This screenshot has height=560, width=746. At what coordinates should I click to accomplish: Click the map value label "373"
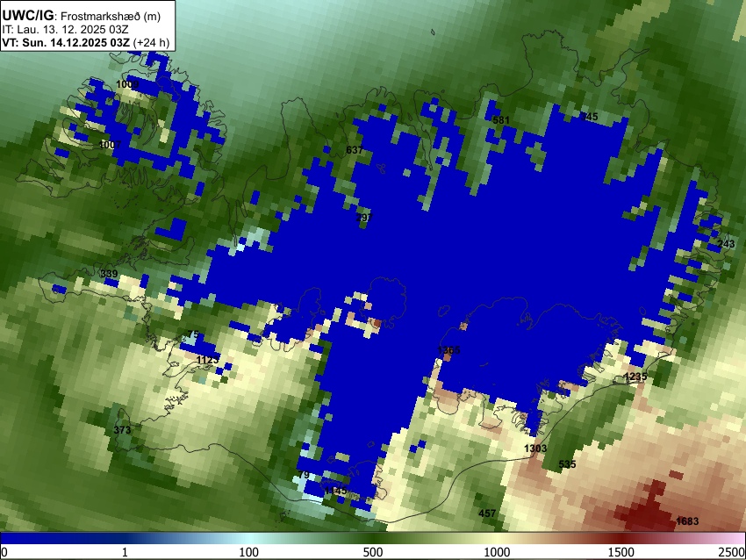pos(122,430)
